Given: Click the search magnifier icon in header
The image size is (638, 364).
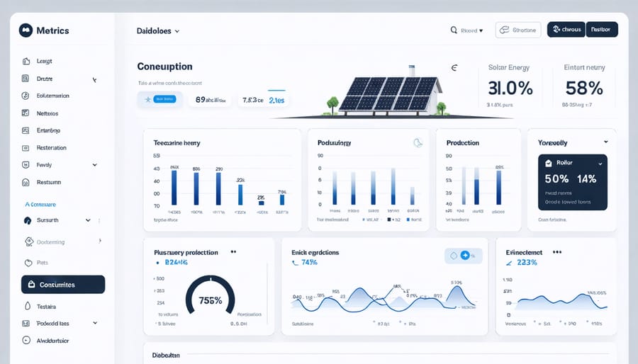Looking at the screenshot, I should 454,30.
